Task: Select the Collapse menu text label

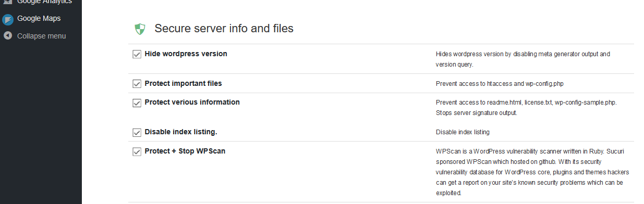Action: coord(42,36)
